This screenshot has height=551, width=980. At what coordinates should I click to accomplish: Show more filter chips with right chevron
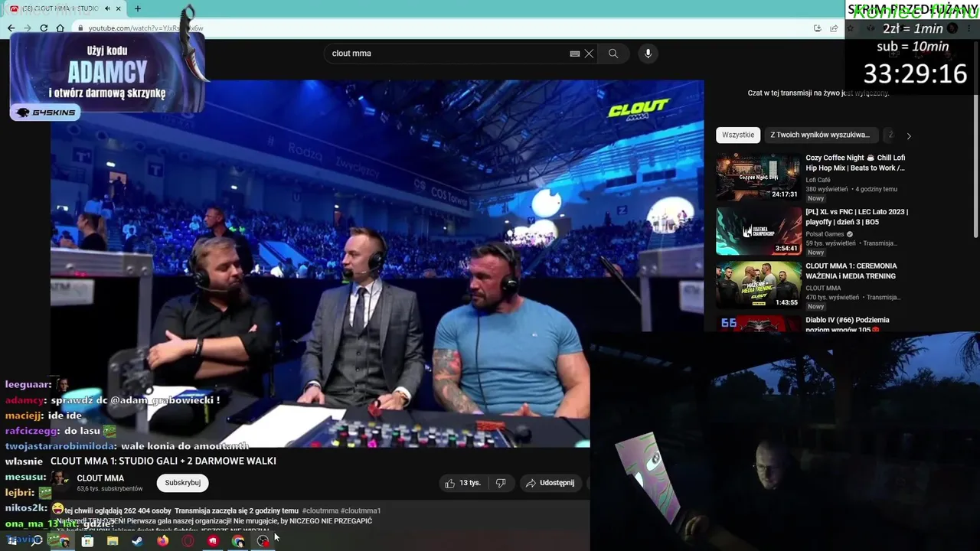coord(909,135)
